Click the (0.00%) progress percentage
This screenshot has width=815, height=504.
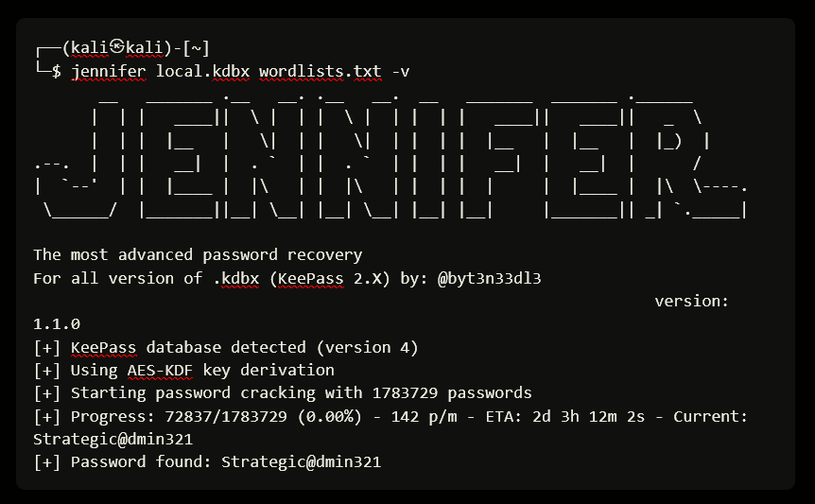coord(325,416)
